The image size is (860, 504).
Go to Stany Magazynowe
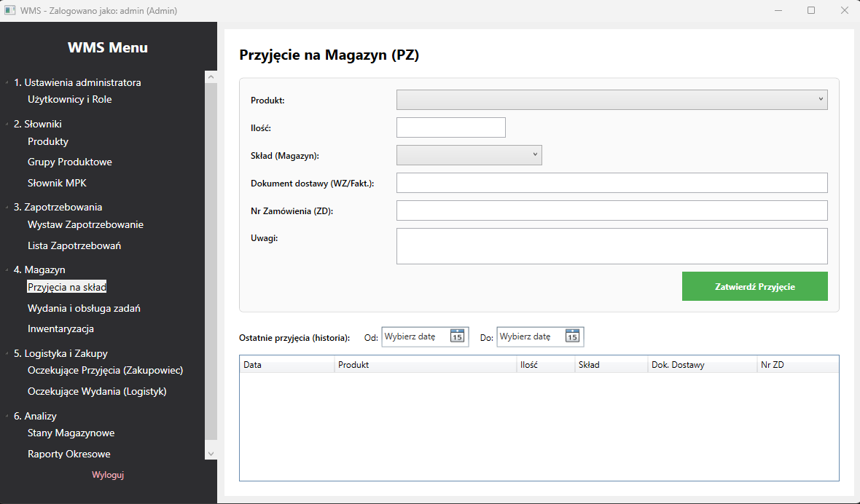click(71, 433)
